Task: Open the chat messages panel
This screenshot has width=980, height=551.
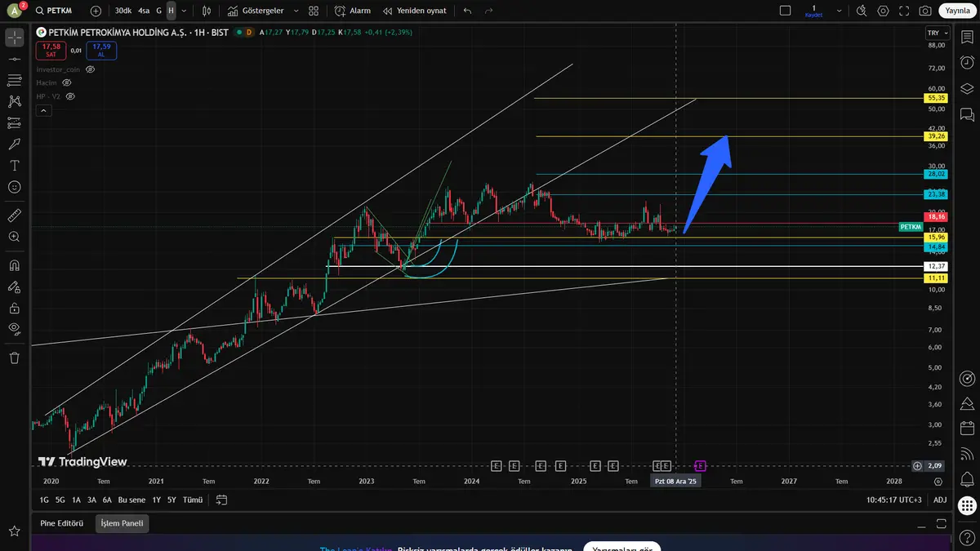Action: tap(967, 114)
